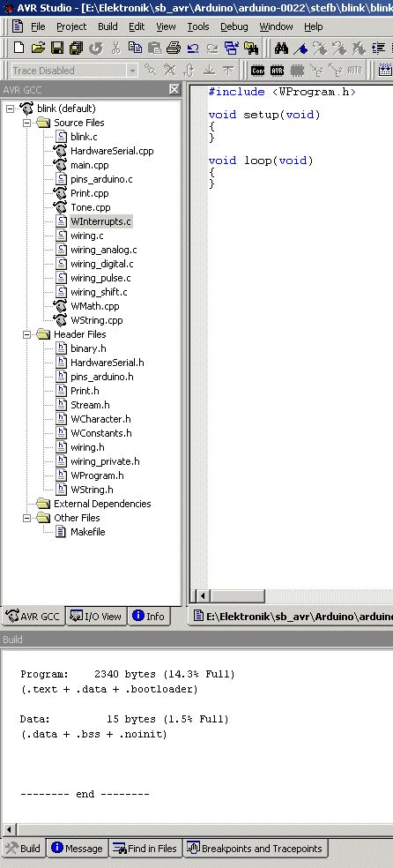This screenshot has height=868, width=393.
Task: Click the Open File folder icon
Action: (x=38, y=49)
